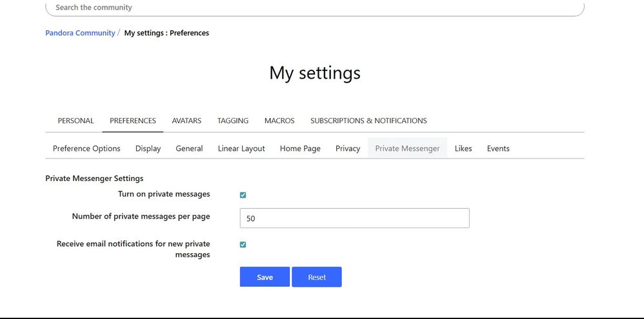Open SUBSCRIPTIONS & NOTIFICATIONS tab
This screenshot has width=644, height=319.
coord(368,121)
